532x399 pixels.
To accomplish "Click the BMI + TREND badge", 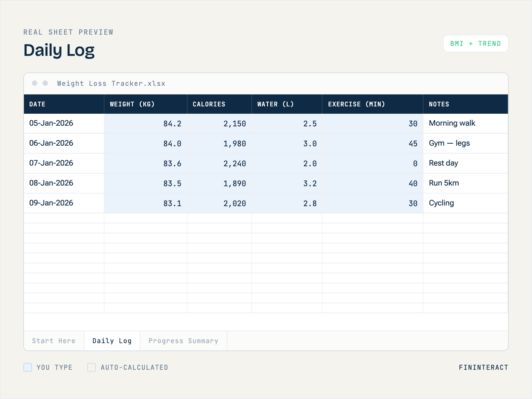I will 475,44.
